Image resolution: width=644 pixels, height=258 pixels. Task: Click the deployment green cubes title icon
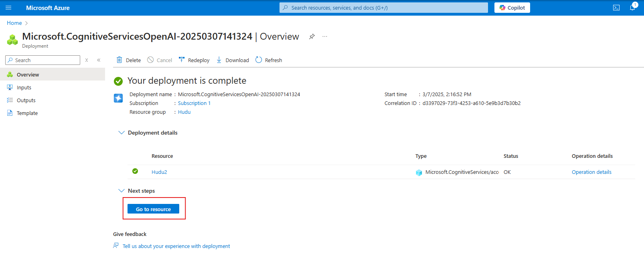[12, 40]
